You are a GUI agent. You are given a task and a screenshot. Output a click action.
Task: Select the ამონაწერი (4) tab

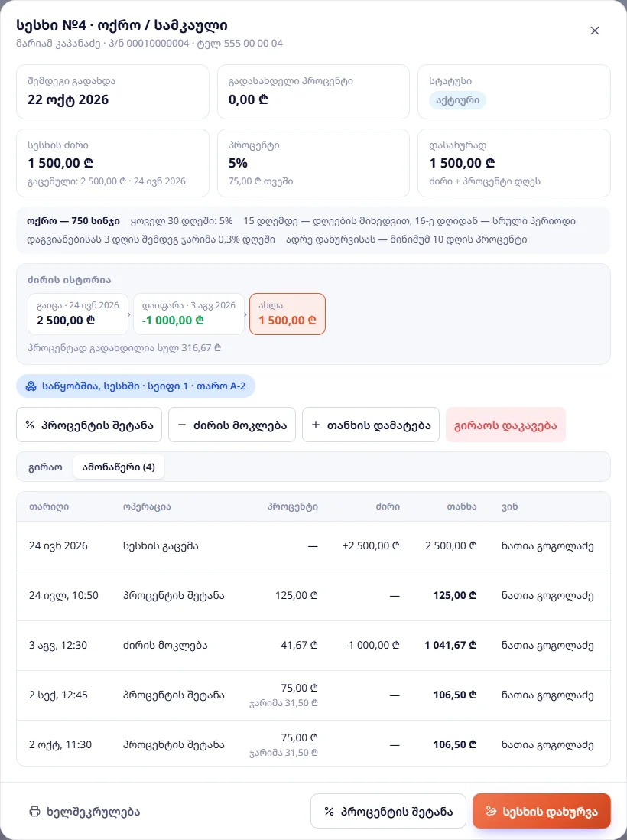click(x=119, y=467)
